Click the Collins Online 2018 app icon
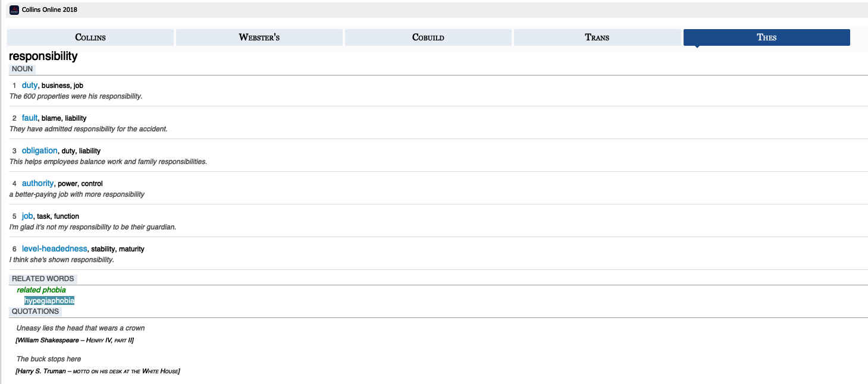Viewport: 868px width, 384px height. [x=14, y=10]
